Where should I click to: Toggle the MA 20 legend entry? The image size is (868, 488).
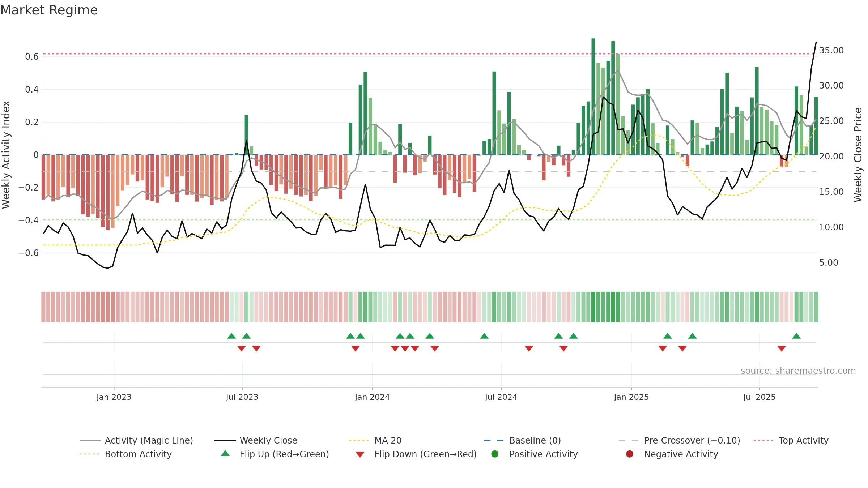[375, 440]
